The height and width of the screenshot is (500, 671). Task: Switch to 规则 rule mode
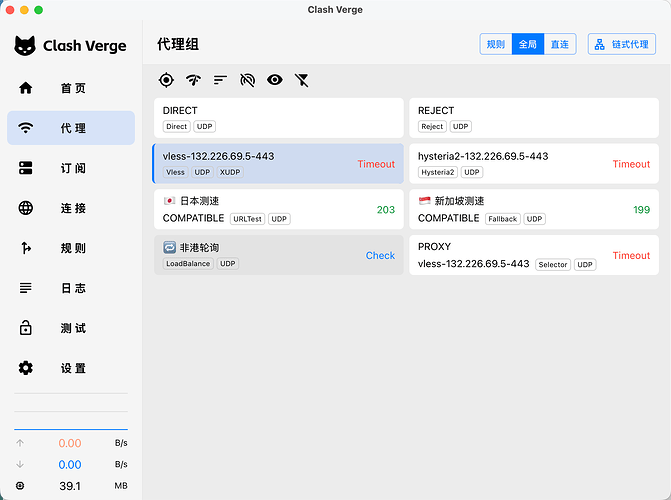pyautogui.click(x=496, y=44)
